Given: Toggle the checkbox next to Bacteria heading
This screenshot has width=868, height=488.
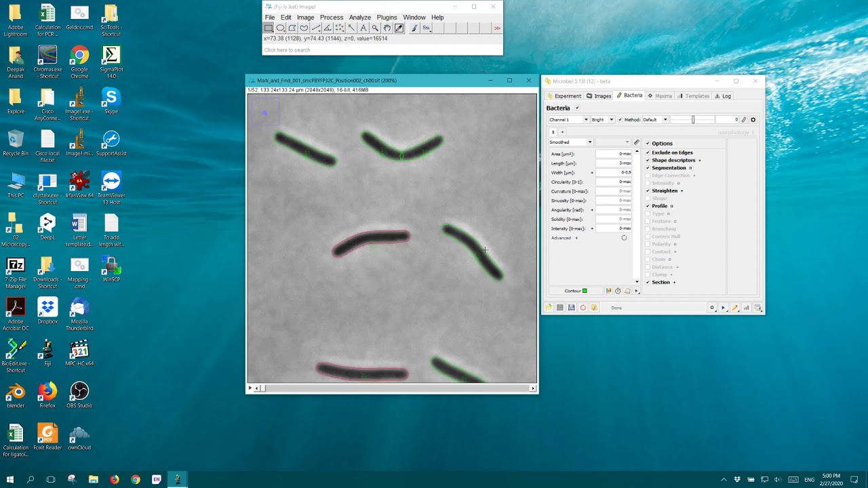Looking at the screenshot, I should coord(577,108).
